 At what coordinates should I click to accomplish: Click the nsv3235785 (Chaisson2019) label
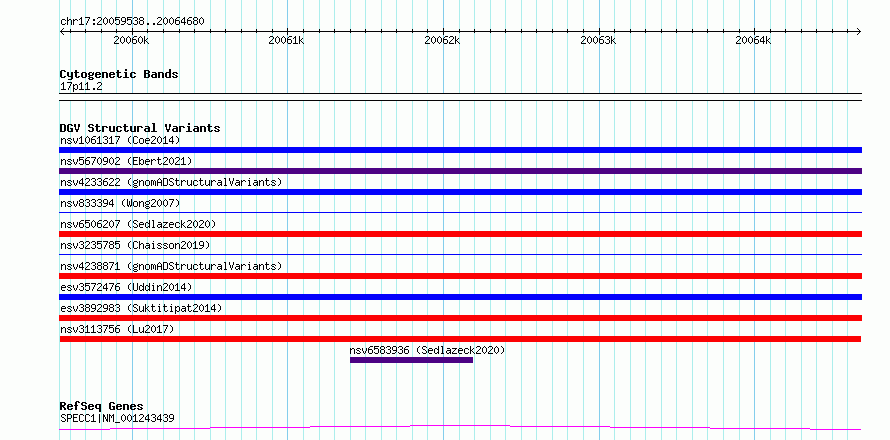pyautogui.click(x=135, y=245)
